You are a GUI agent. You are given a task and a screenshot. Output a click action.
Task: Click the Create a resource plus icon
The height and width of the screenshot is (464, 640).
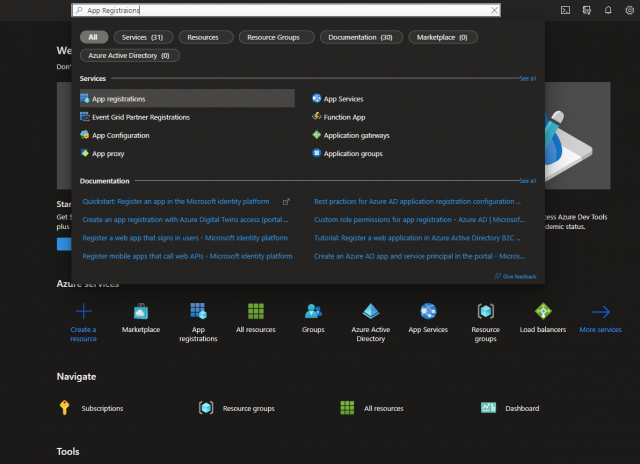(x=84, y=311)
